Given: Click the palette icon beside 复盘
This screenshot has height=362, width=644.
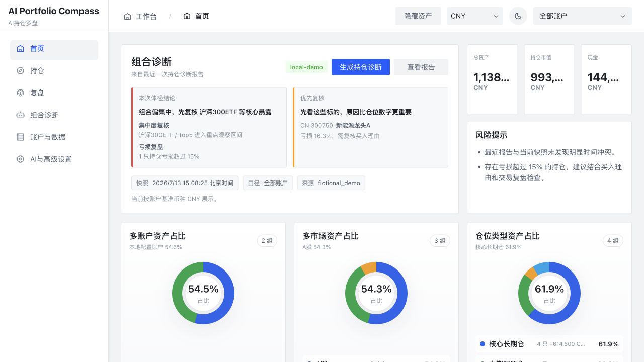Looking at the screenshot, I should [20, 93].
